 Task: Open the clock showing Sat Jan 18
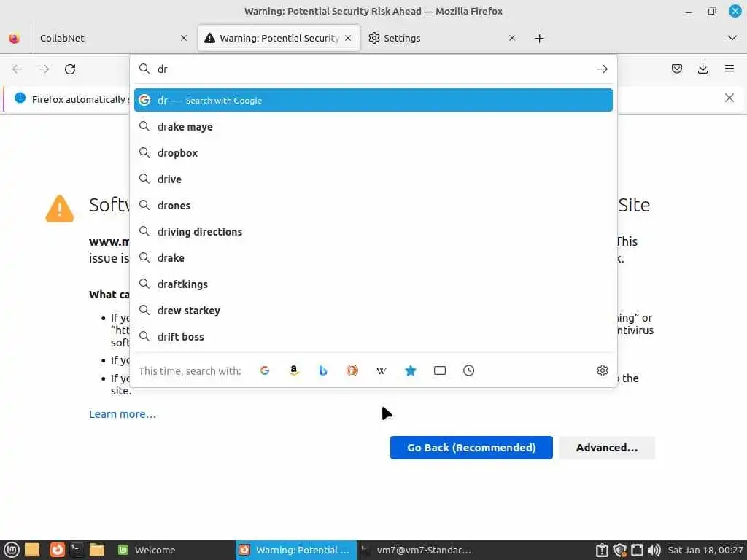tap(705, 550)
